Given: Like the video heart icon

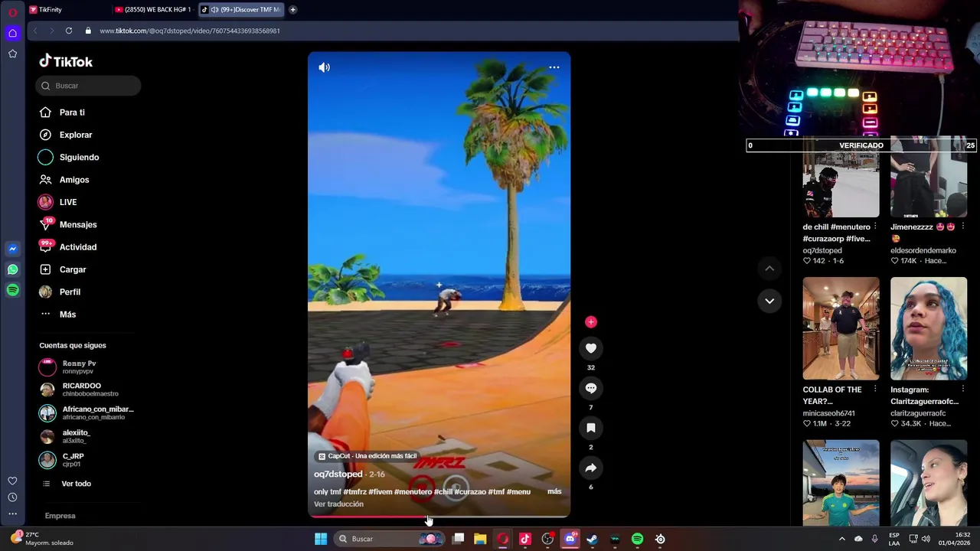Looking at the screenshot, I should 590,348.
